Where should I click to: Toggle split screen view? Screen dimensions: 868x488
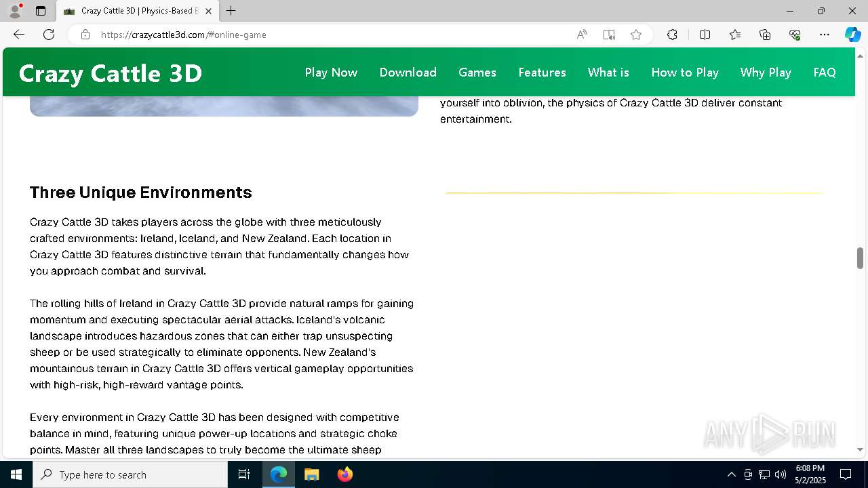705,35
